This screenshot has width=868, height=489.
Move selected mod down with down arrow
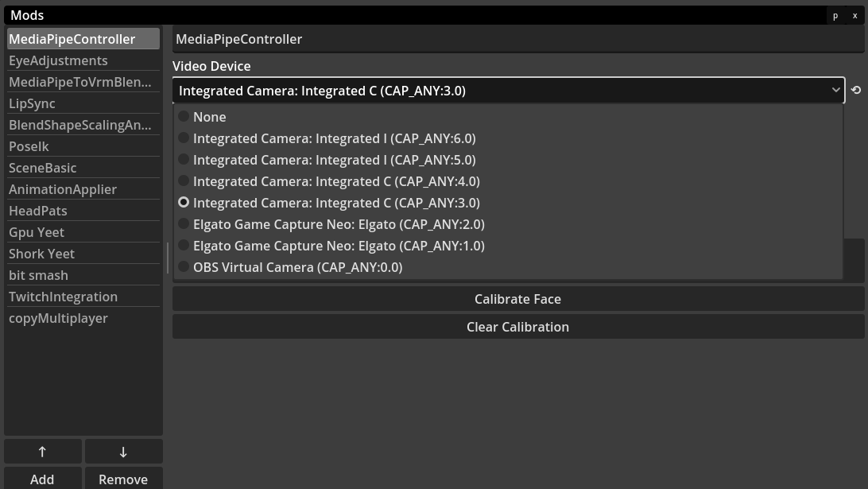pyautogui.click(x=123, y=451)
